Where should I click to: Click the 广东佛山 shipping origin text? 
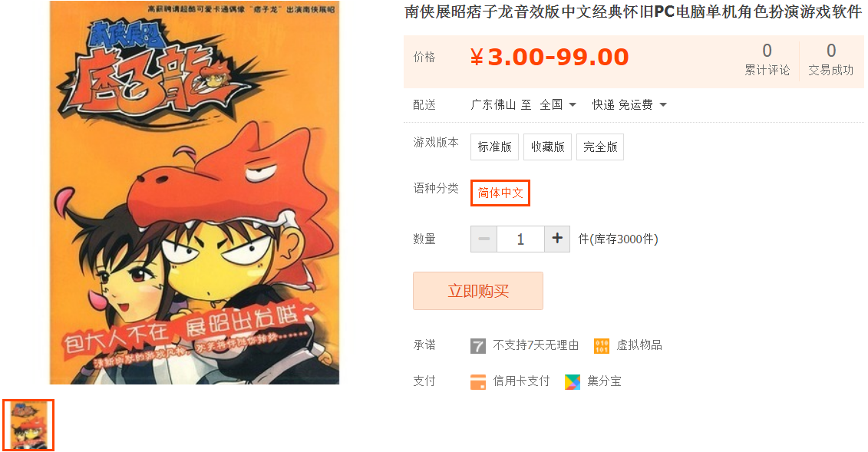pos(493,104)
